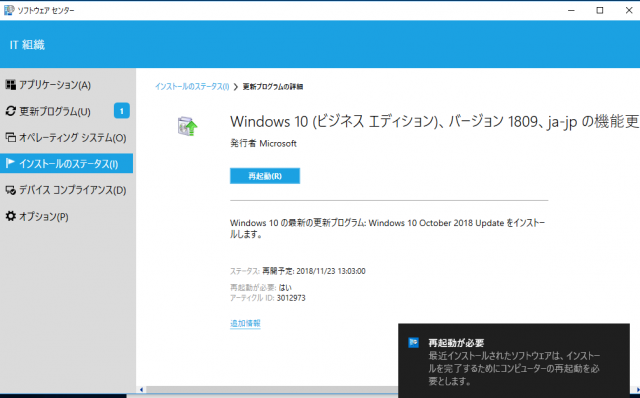The width and height of the screenshot is (640, 398).
Task: Click the Software Center title bar app icon
Action: [9, 10]
